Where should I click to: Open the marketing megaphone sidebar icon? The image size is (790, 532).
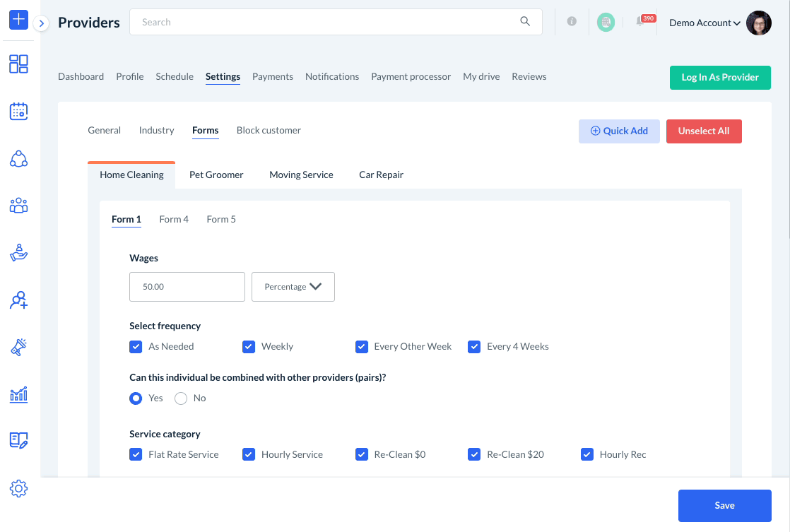[18, 347]
